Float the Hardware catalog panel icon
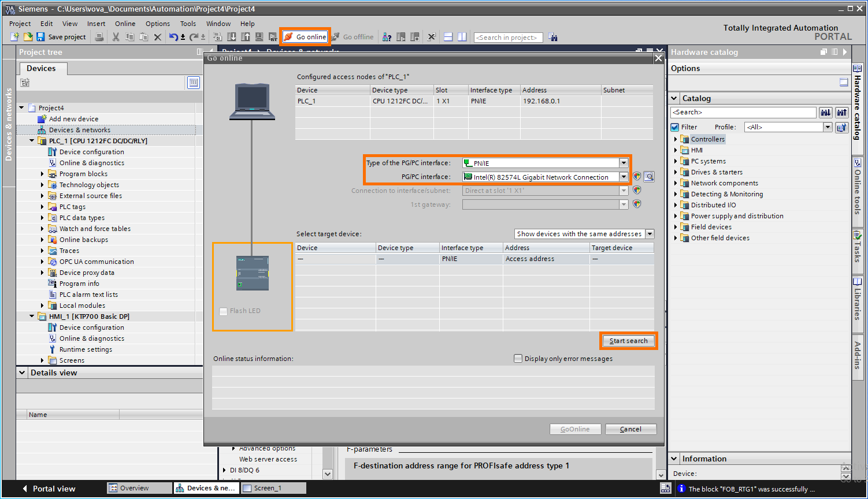The width and height of the screenshot is (868, 499). coord(824,52)
